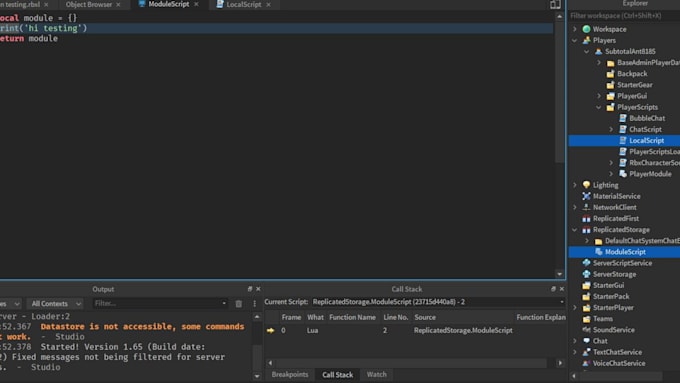
Task: Expand the ChatScript node
Action: (x=611, y=129)
